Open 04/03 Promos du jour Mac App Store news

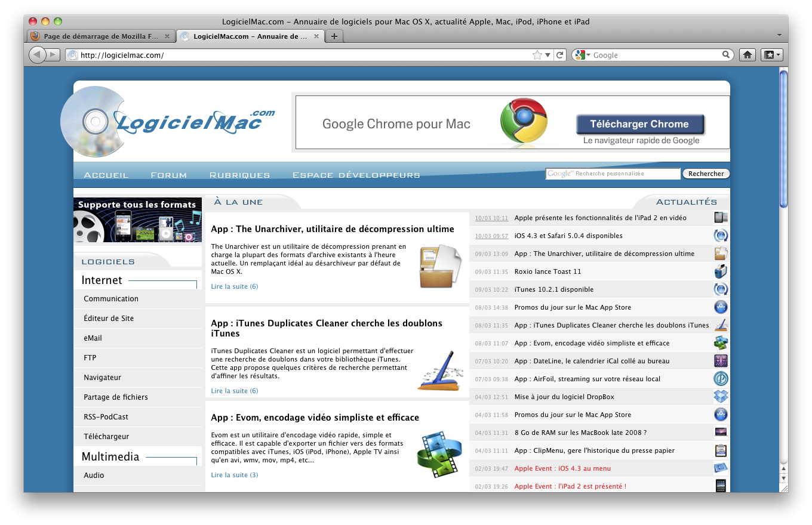pyautogui.click(x=573, y=415)
